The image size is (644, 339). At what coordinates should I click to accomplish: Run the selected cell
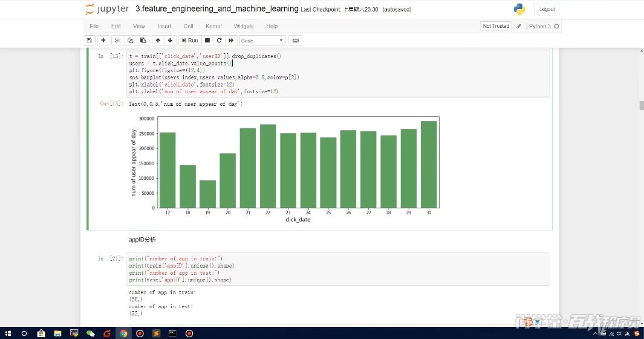(190, 41)
